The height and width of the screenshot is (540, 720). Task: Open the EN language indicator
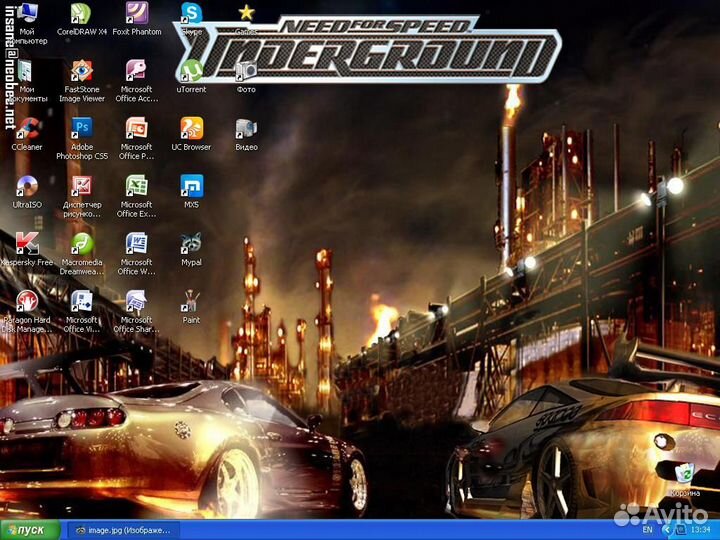pos(647,530)
